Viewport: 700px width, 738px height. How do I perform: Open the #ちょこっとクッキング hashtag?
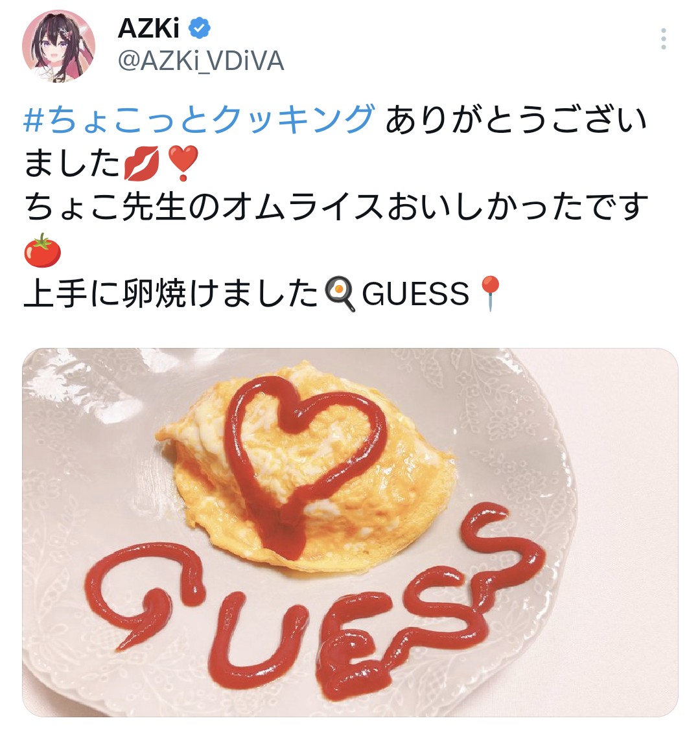coord(199,119)
